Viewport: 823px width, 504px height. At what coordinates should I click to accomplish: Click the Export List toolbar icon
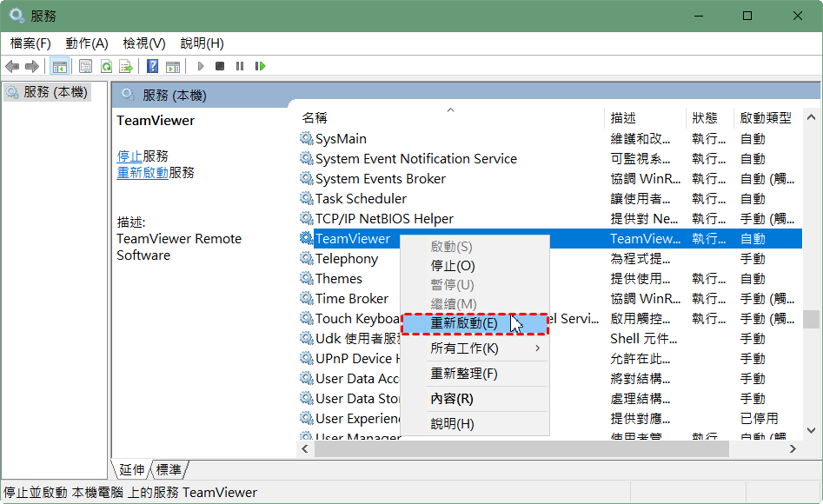(126, 66)
